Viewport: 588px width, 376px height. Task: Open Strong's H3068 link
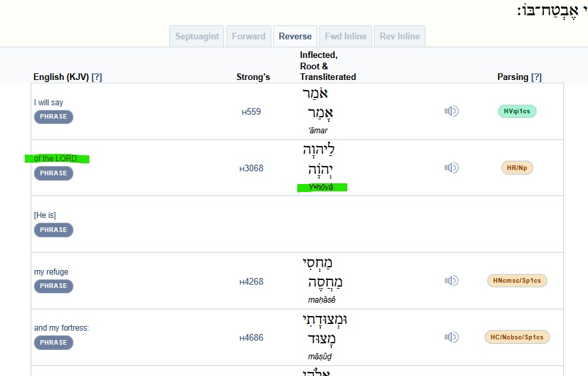pos(251,168)
